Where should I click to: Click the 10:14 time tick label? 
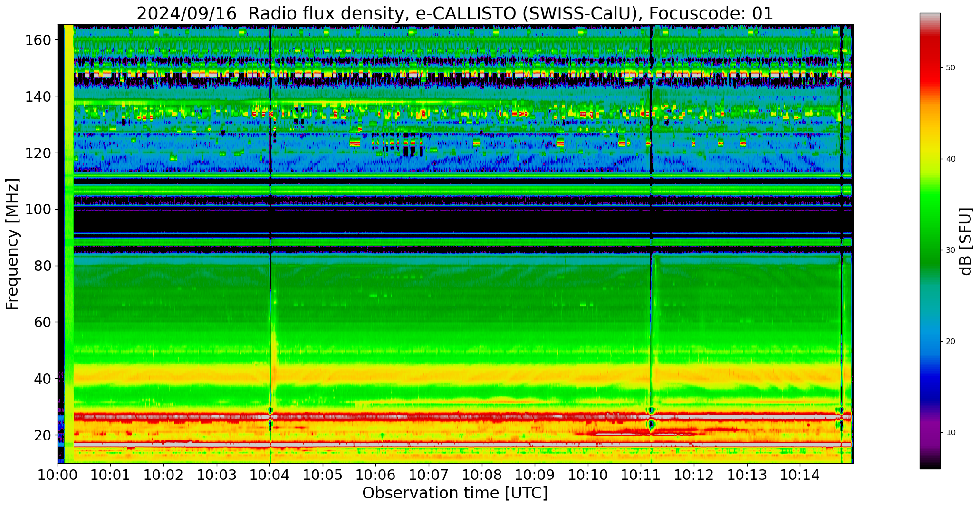pyautogui.click(x=800, y=475)
